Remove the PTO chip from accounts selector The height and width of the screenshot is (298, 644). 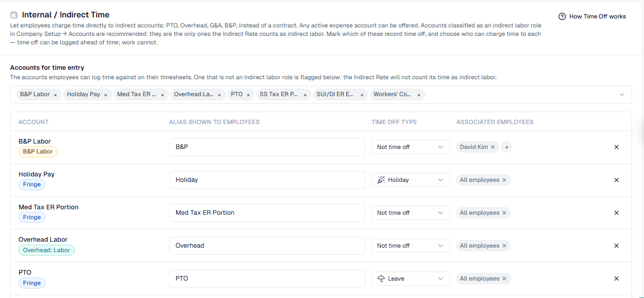(248, 95)
